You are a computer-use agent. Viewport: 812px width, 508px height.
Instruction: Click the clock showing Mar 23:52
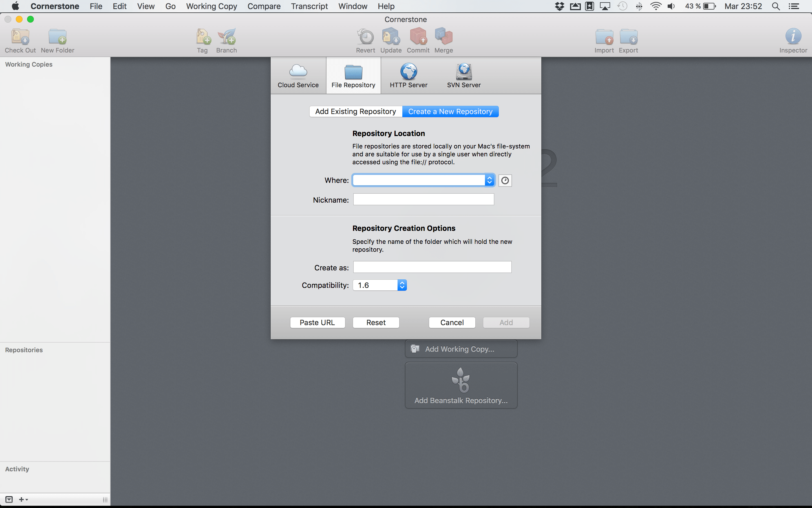click(743, 6)
